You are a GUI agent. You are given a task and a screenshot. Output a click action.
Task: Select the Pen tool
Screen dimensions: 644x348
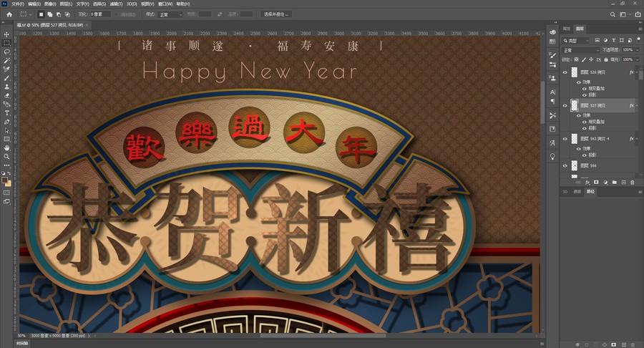[6, 122]
